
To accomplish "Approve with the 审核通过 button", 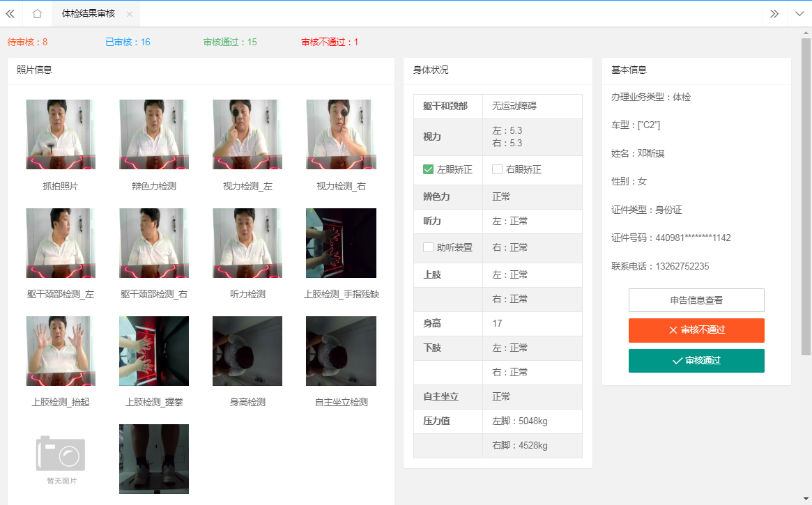I will click(696, 361).
